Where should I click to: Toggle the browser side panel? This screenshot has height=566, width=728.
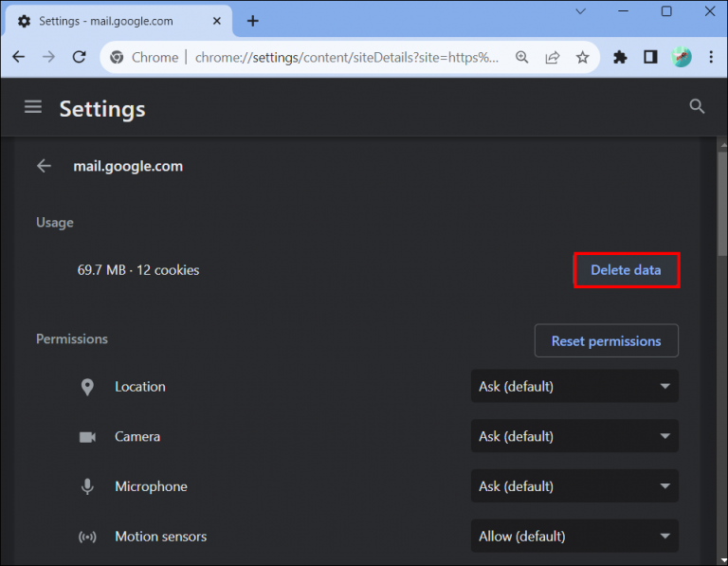pyautogui.click(x=650, y=57)
